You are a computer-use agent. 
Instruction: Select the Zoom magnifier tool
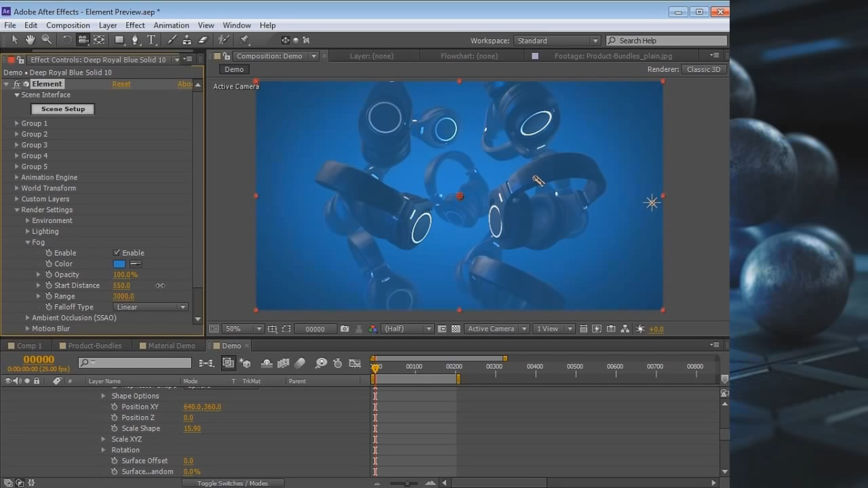pos(47,40)
